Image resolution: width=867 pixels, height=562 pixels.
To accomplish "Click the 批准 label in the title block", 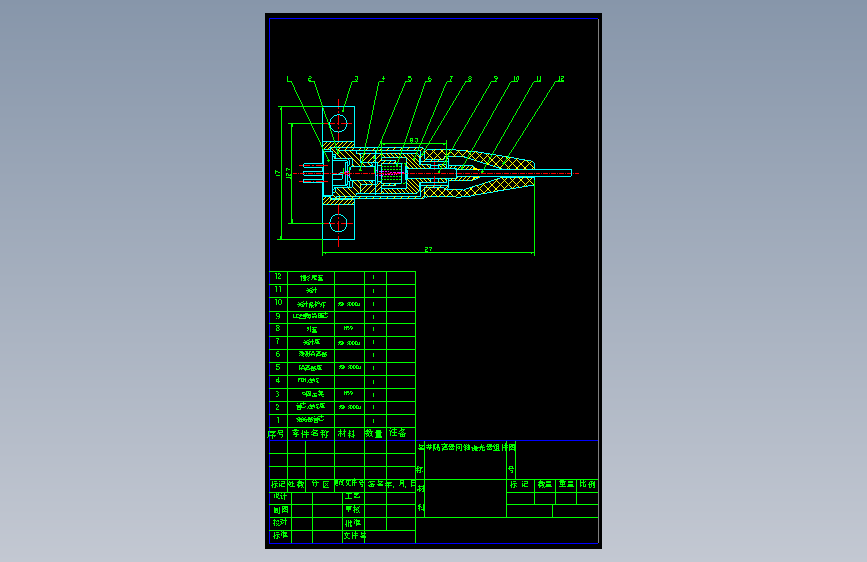I will tap(353, 523).
